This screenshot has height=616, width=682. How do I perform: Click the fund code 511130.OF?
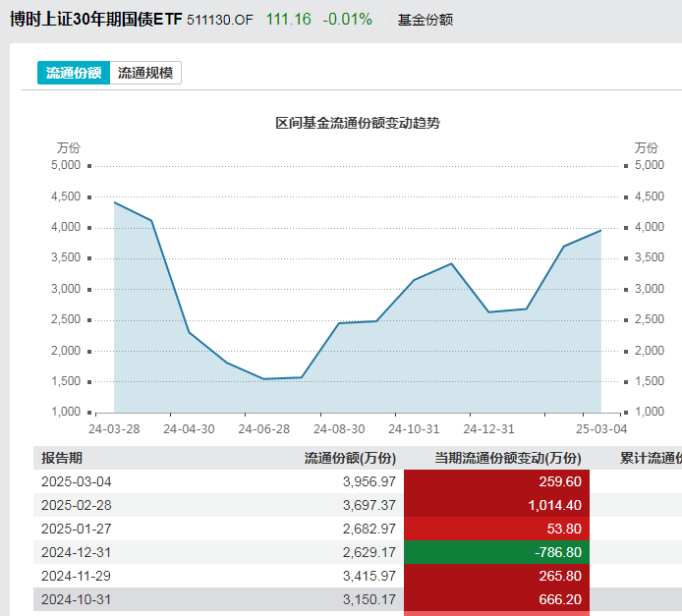(x=220, y=20)
